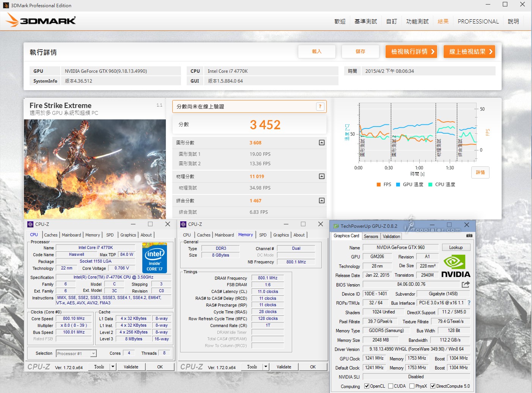Screen dimensions: 532x393
Task: Open the 歡迎 (Welcome) tab in 3DMark
Action: 340,22
